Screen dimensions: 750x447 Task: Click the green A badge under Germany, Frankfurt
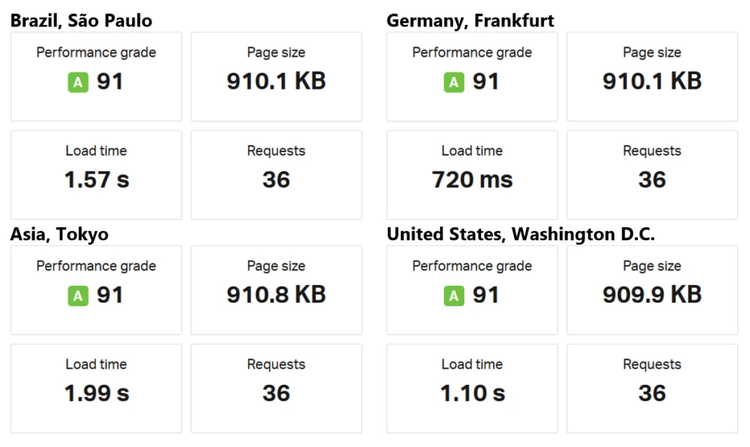tap(454, 82)
